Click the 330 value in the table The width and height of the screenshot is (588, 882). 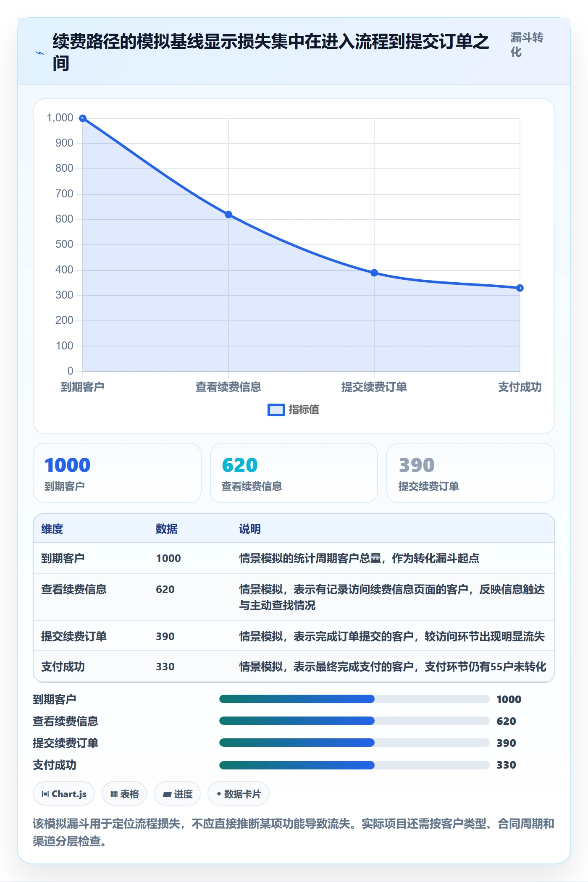tap(165, 667)
